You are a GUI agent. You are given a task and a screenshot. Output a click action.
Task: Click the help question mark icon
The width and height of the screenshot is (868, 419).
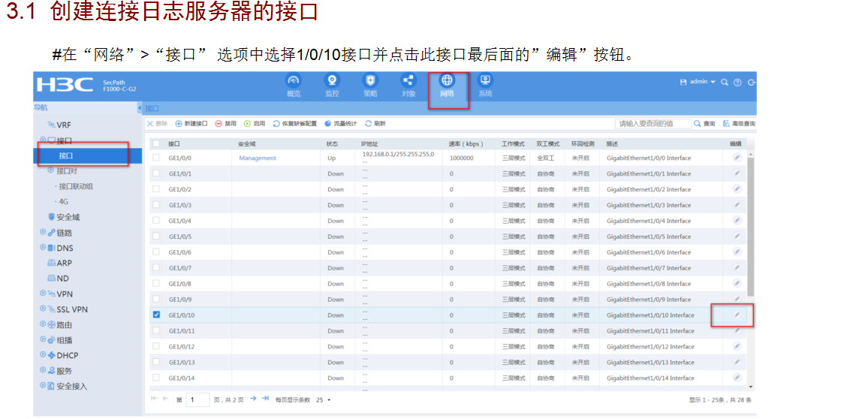tap(737, 82)
